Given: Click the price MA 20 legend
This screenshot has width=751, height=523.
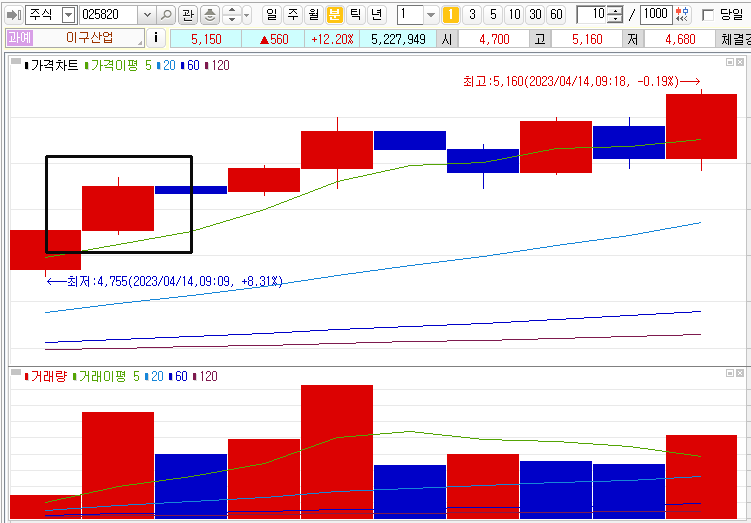Looking at the screenshot, I should coord(166,66).
